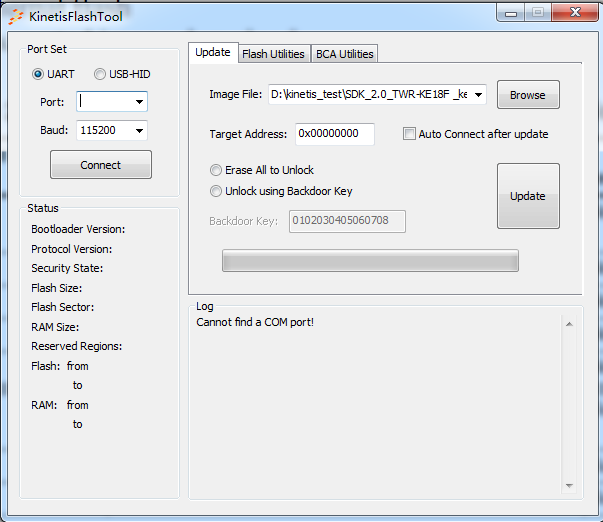Click the 'Protocol Version:' status label

point(72,249)
